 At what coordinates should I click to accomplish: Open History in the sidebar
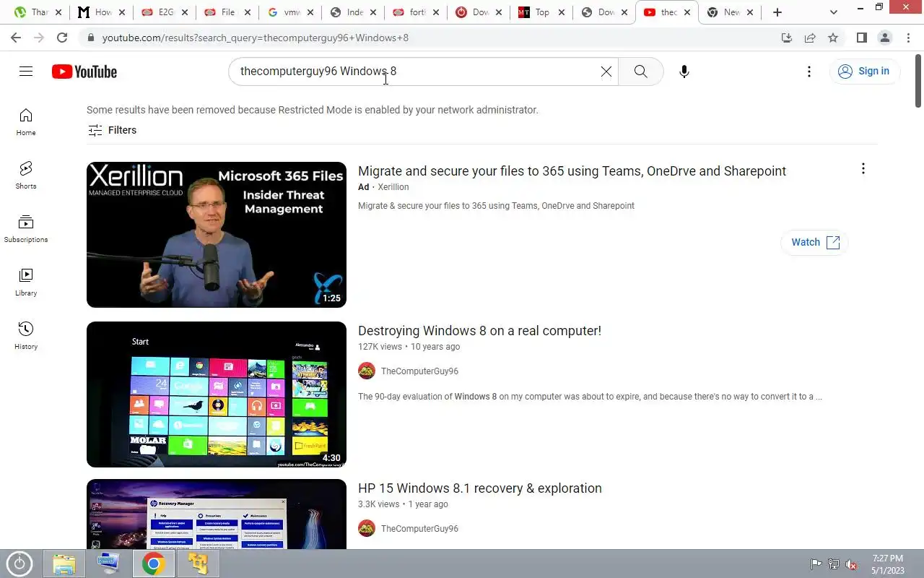point(26,336)
